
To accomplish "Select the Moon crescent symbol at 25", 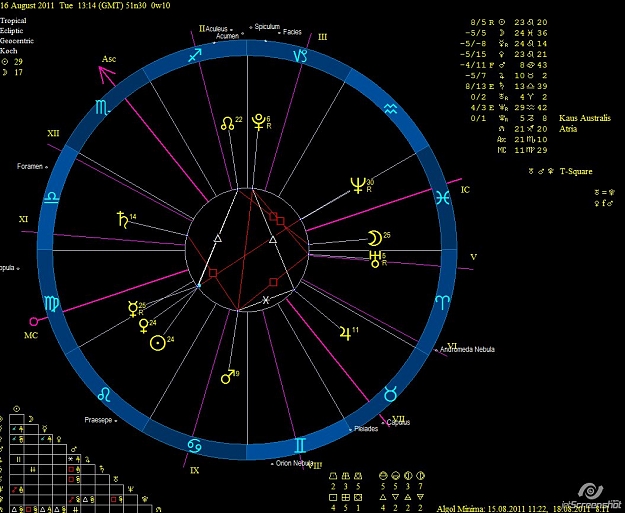I will point(374,238).
